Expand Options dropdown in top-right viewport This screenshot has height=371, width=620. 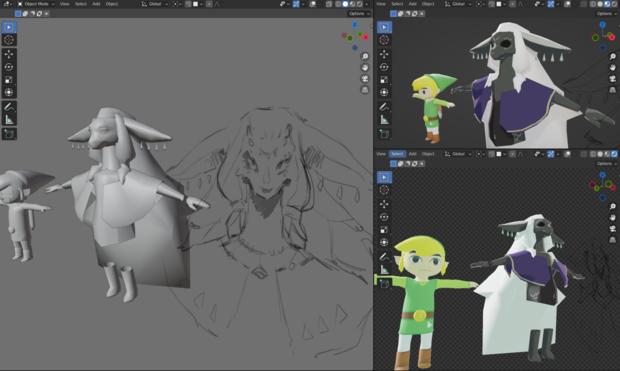607,13
